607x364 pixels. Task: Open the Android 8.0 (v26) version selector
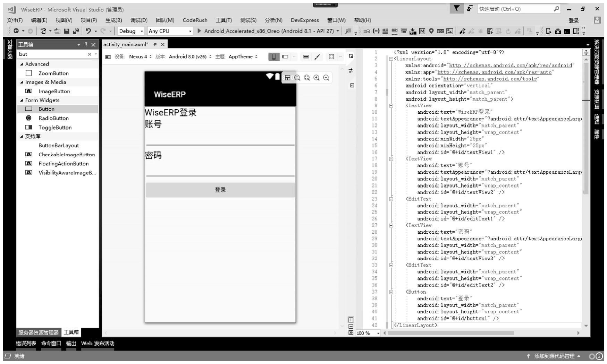[x=190, y=57]
